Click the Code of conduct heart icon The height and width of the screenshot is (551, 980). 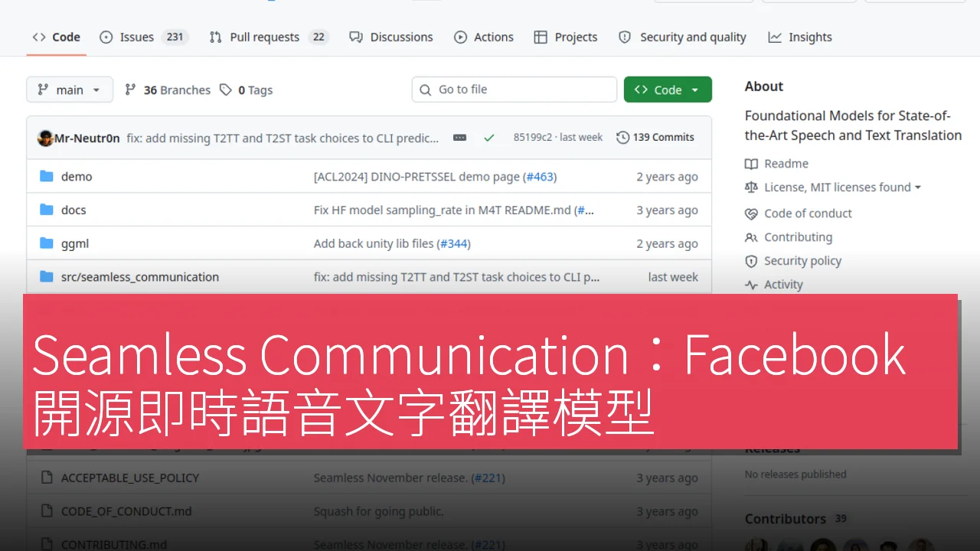click(x=751, y=214)
